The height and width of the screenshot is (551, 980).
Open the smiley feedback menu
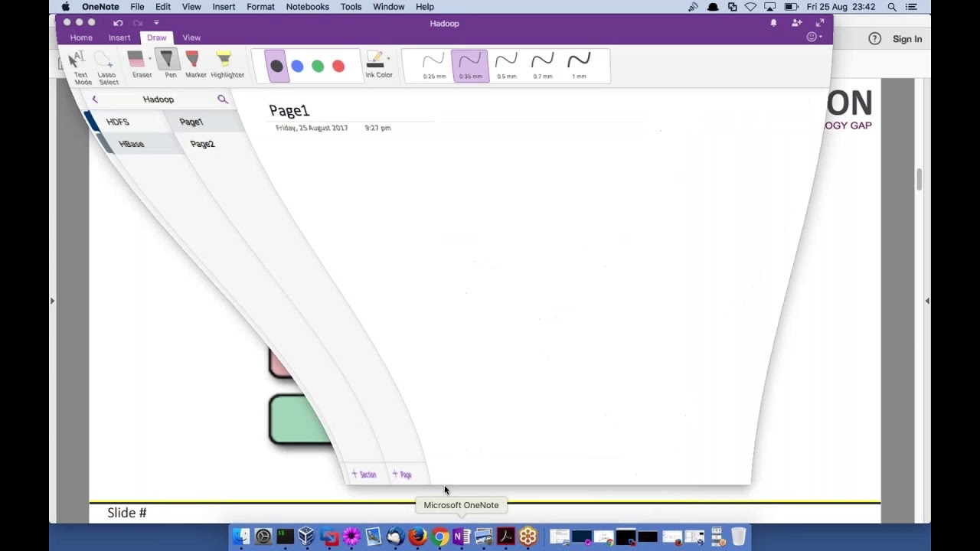(814, 37)
